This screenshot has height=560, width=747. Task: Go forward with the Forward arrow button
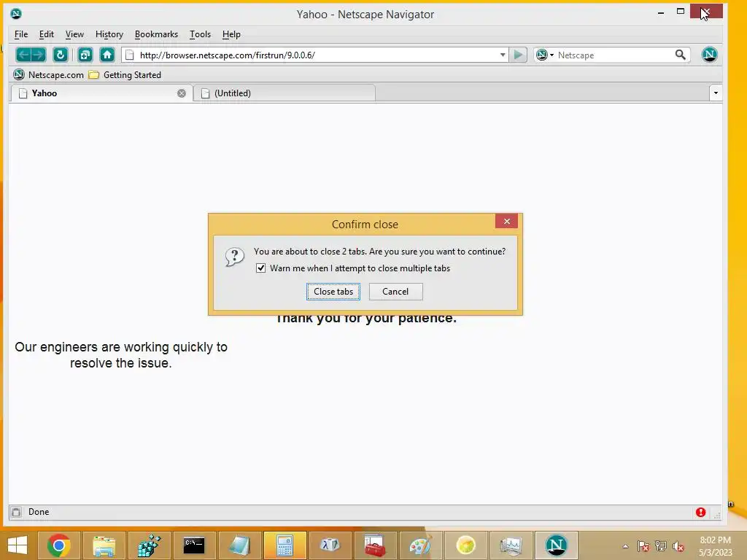[39, 55]
